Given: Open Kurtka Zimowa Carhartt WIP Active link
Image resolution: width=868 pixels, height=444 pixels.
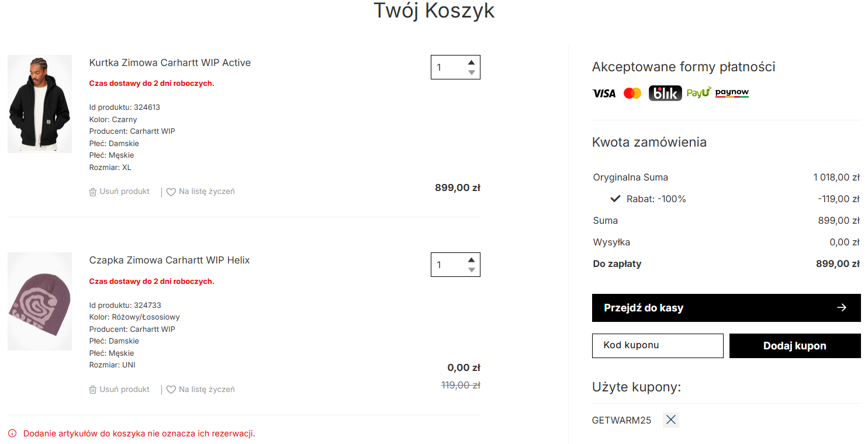Looking at the screenshot, I should [170, 63].
